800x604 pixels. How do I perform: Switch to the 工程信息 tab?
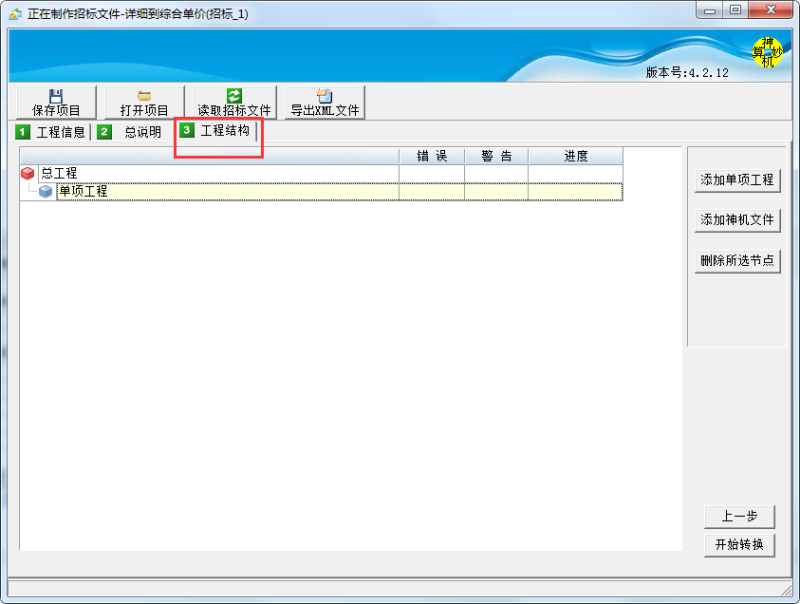[x=52, y=132]
